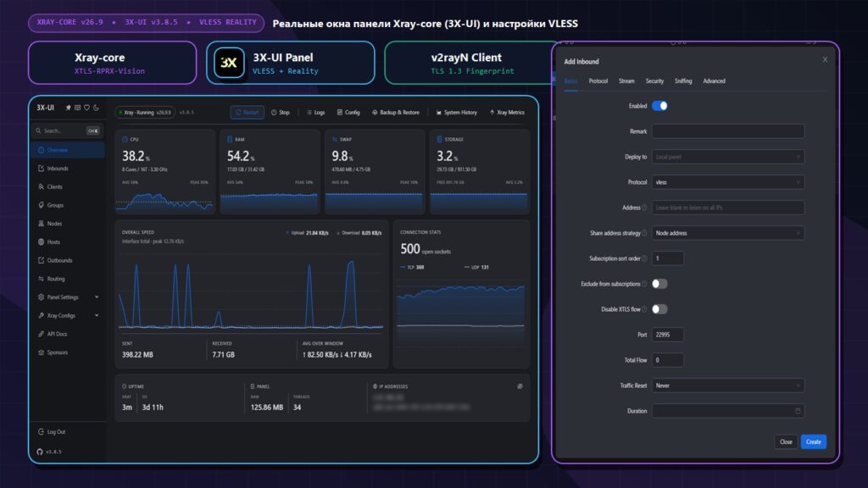Image resolution: width=868 pixels, height=488 pixels.
Task: Click the Remark input field
Action: [728, 131]
